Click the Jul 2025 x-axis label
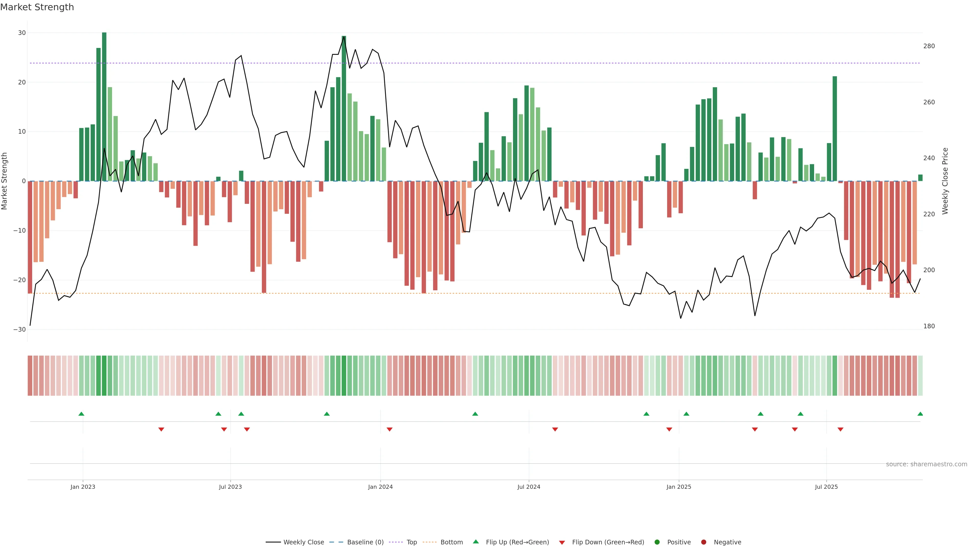The height and width of the screenshot is (551, 980). click(826, 487)
